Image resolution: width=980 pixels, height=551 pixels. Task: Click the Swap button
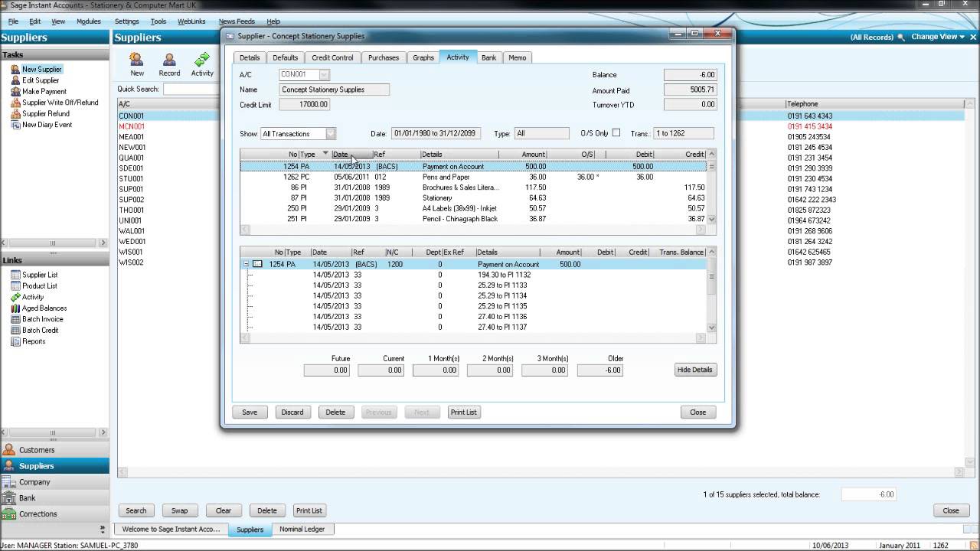click(x=179, y=510)
